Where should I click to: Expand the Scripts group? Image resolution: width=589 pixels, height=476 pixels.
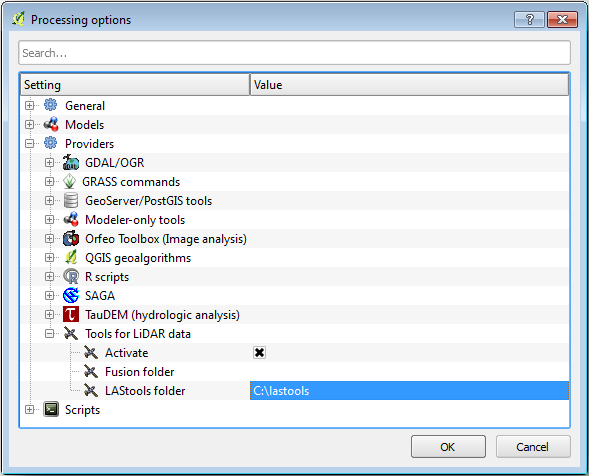point(29,410)
